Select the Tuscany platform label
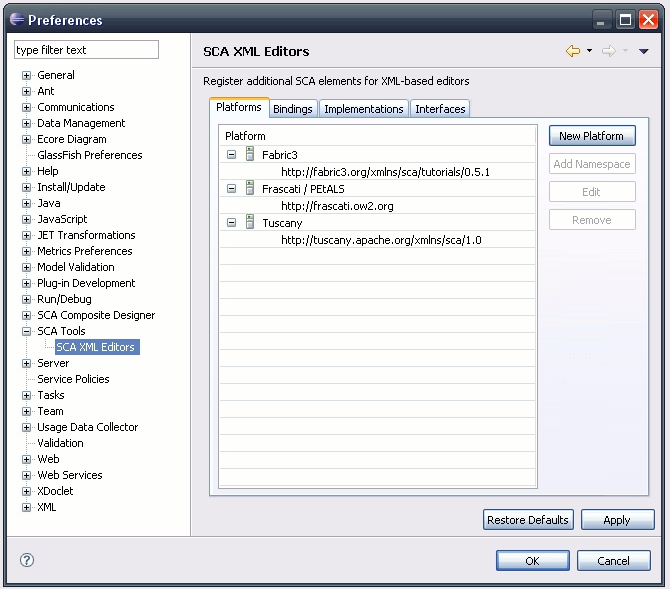 pos(282,223)
